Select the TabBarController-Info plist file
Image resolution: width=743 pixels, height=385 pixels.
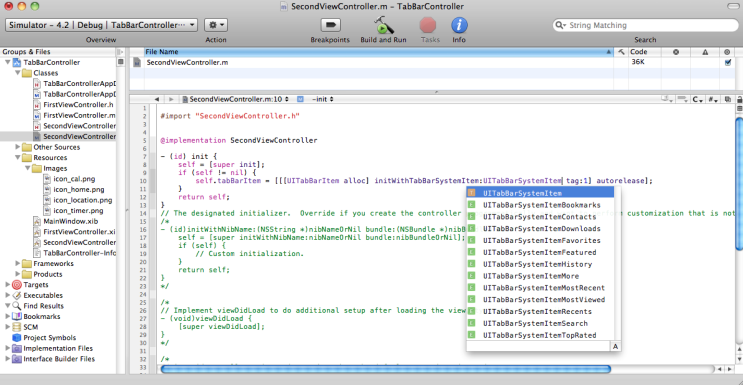80,253
